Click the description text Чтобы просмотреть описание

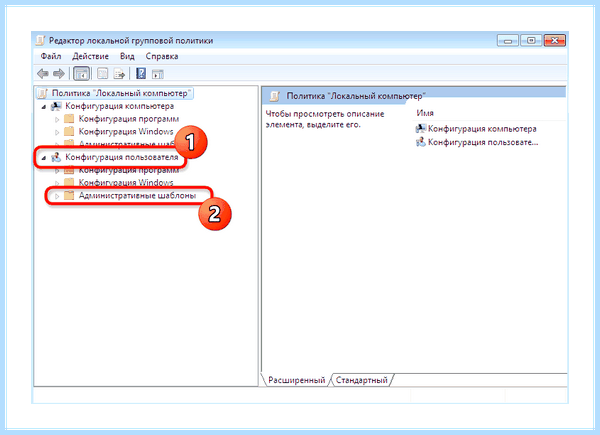click(x=325, y=114)
